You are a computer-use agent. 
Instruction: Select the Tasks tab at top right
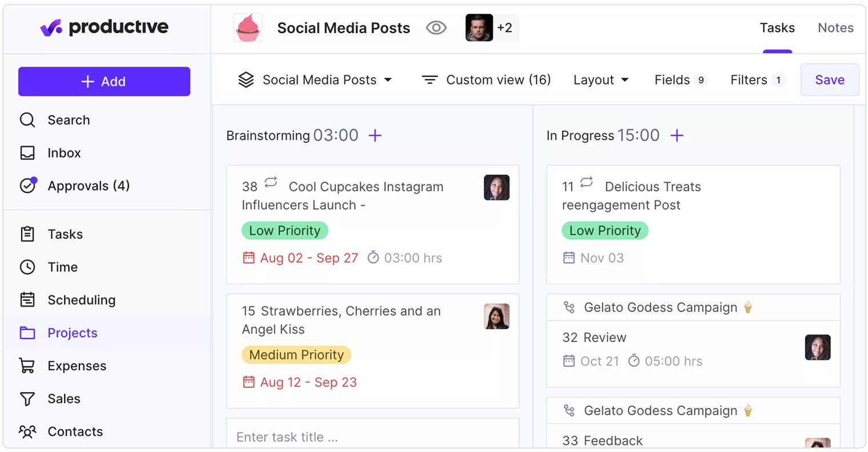777,27
